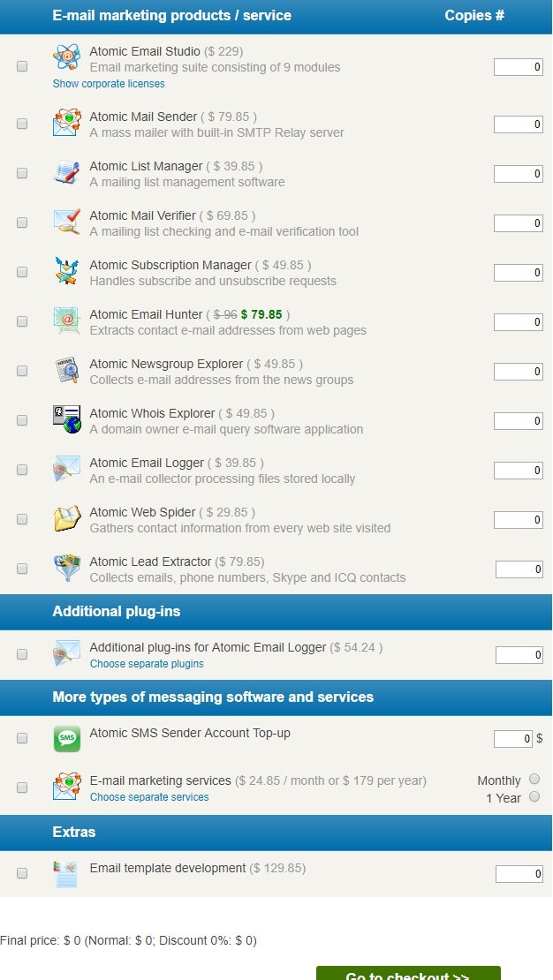Check the Atomic Subscription Manager checkbox
The image size is (553, 980).
point(22,272)
